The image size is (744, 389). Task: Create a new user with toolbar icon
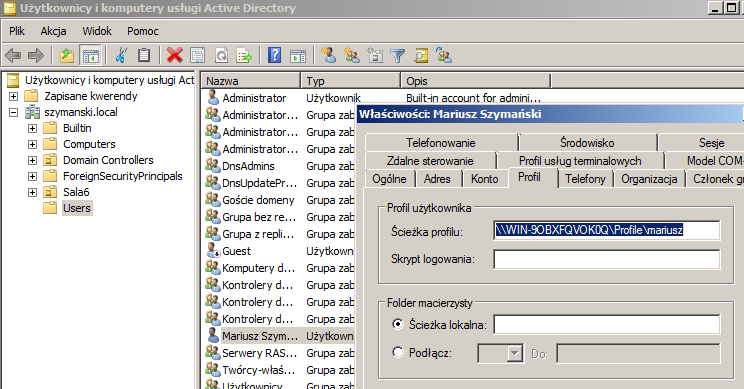tap(328, 56)
